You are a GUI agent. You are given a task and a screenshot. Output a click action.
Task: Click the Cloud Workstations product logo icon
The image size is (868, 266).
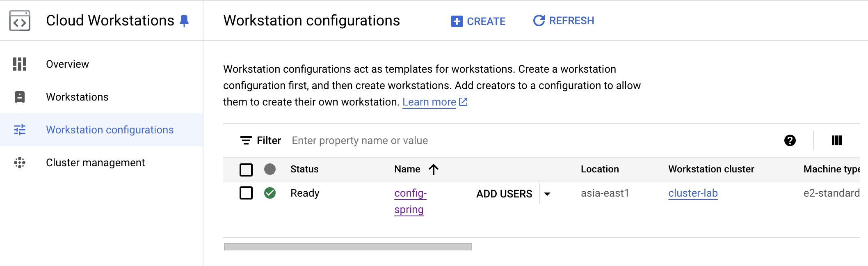(20, 21)
